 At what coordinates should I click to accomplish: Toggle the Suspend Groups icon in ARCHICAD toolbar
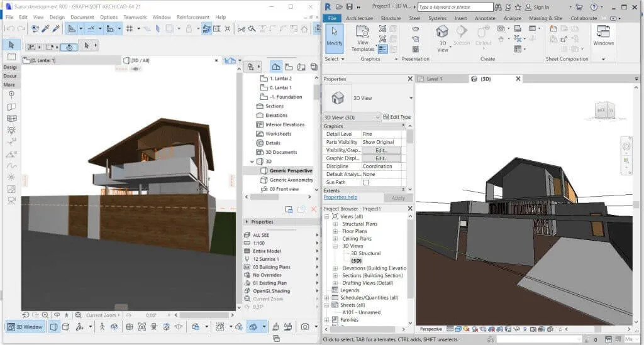206,29
